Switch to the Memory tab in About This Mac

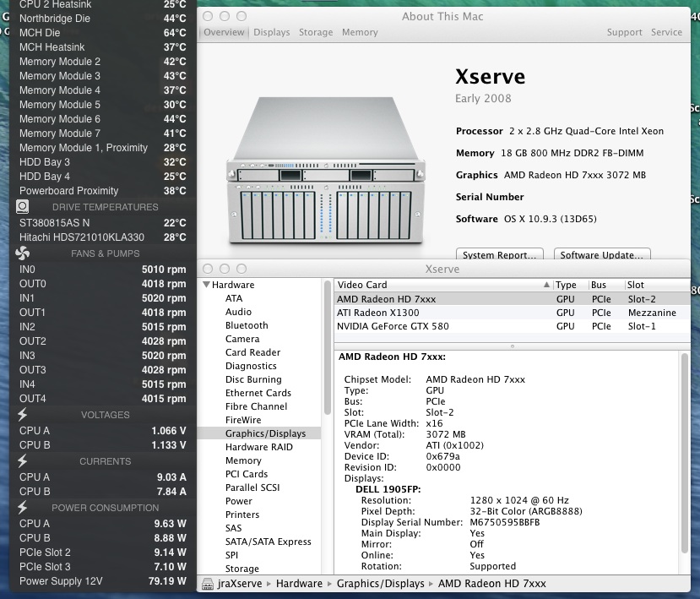pyautogui.click(x=360, y=33)
